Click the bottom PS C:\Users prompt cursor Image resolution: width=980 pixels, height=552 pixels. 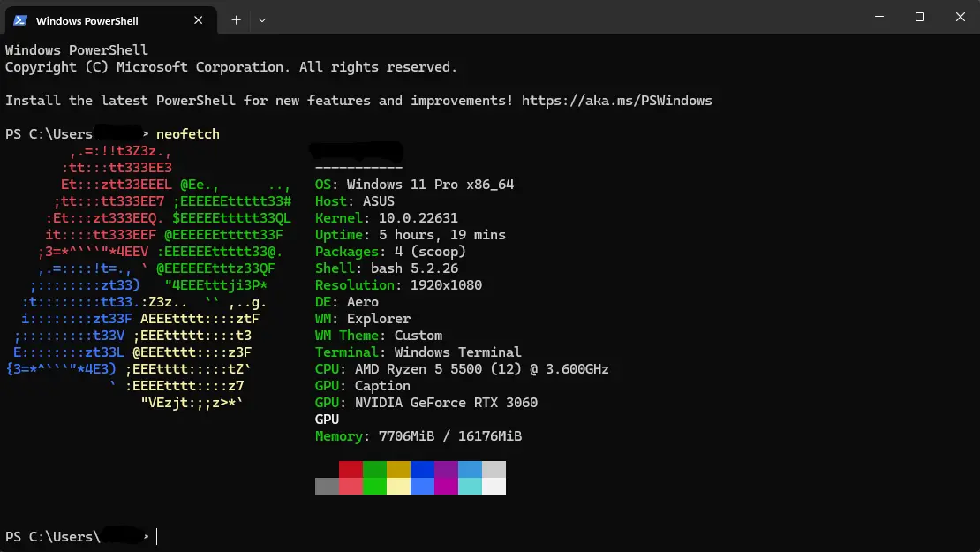157,536
